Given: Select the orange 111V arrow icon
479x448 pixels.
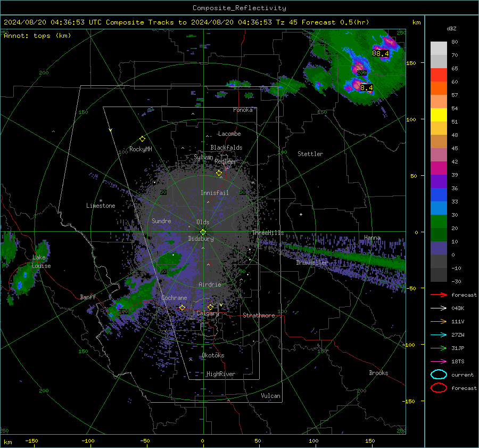Looking at the screenshot, I should [439, 321].
